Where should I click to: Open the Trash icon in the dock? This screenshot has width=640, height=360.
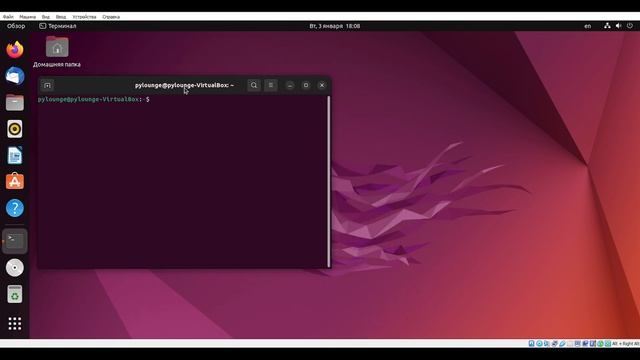15,294
